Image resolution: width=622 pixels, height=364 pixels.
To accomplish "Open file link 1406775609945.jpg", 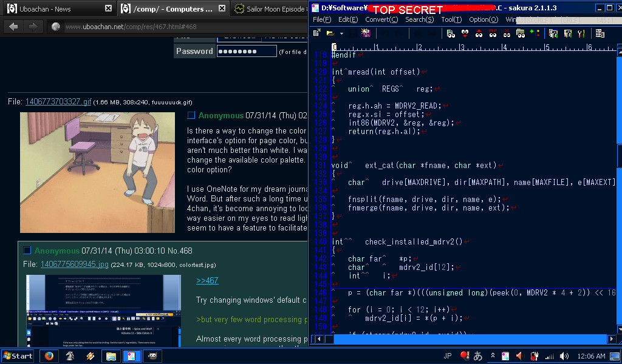I will coord(74,264).
